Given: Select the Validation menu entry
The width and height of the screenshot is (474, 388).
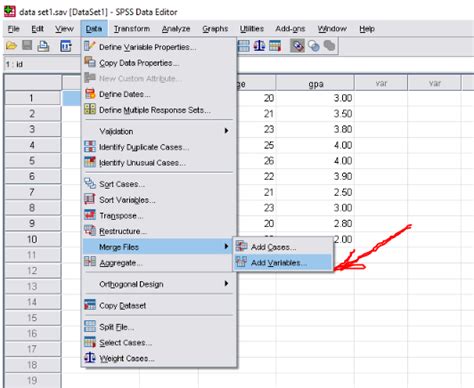Looking at the screenshot, I should [159, 131].
